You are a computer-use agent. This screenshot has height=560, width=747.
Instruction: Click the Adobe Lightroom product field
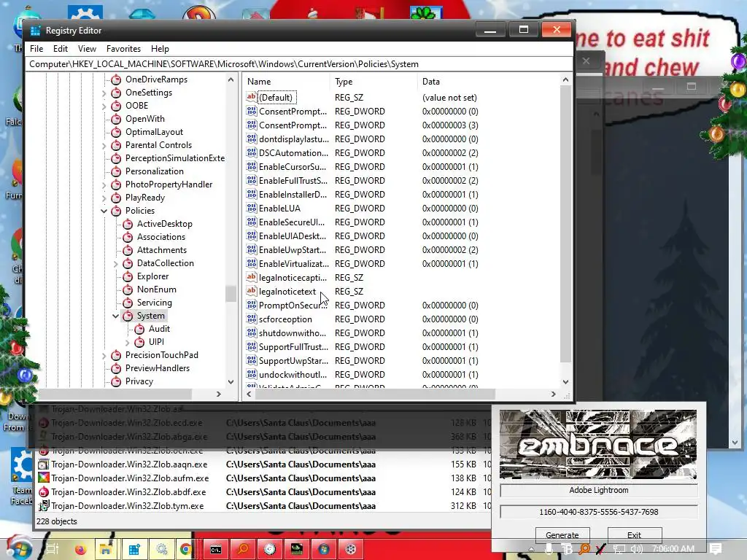[599, 490]
